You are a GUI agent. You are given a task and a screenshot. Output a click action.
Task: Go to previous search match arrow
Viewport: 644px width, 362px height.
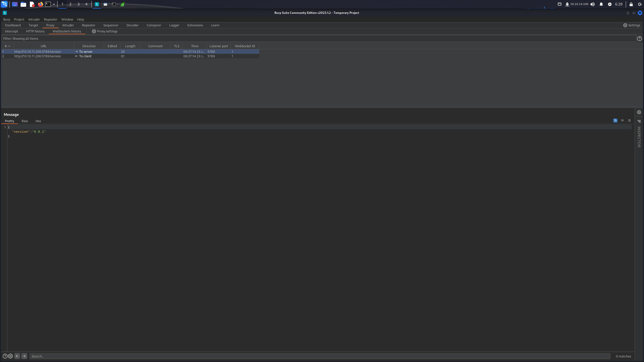click(x=17, y=356)
